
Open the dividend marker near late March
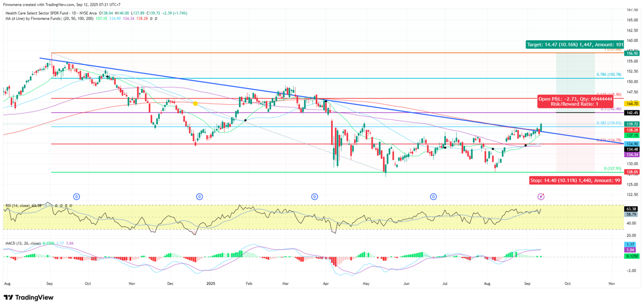click(x=314, y=198)
